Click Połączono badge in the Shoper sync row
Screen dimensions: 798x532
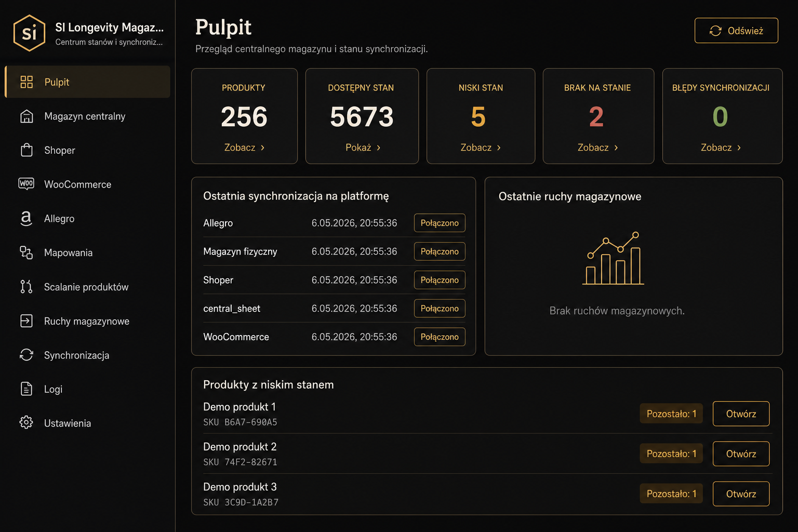point(440,280)
